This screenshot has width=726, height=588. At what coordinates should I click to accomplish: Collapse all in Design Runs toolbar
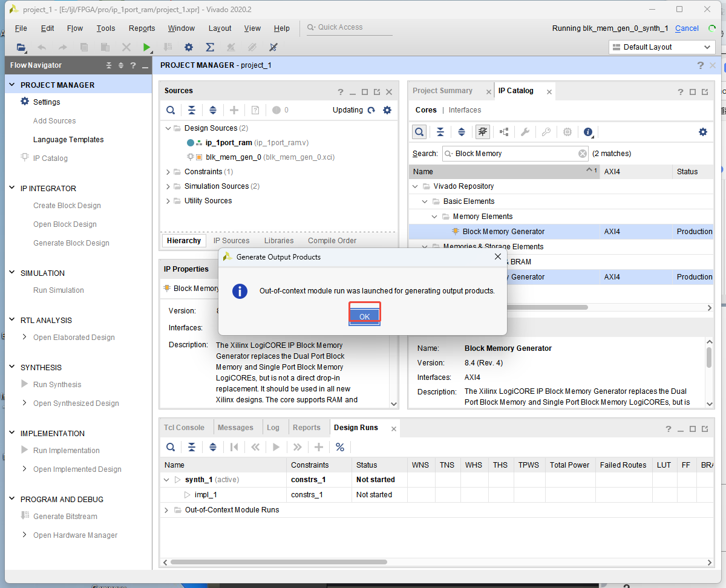(192, 447)
